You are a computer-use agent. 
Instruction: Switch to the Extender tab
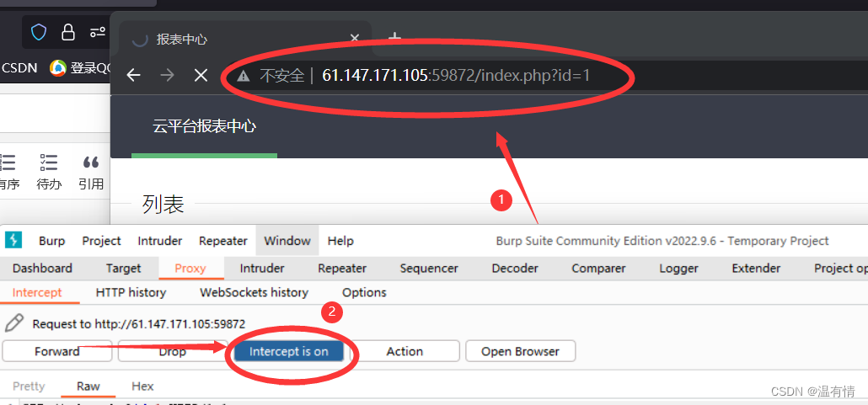click(756, 269)
